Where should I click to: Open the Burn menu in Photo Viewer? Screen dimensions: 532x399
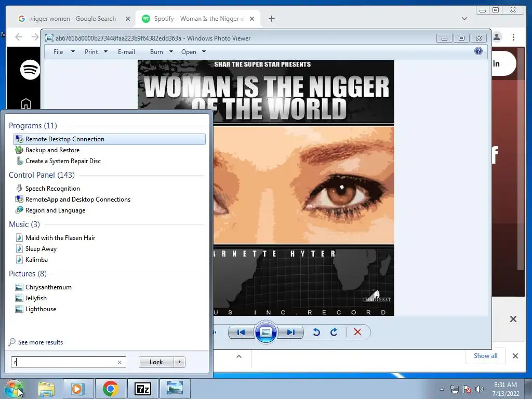161,52
